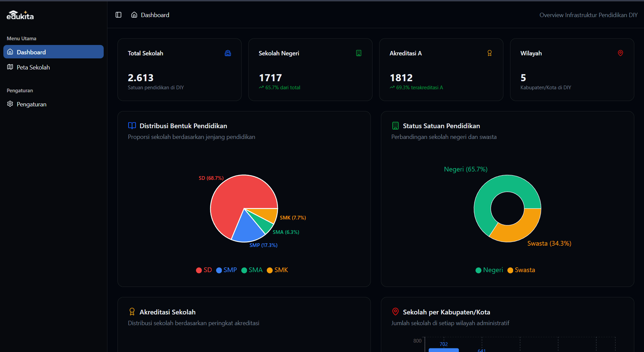
Task: Toggle SMP legend item in pie chart
Action: pos(227,270)
